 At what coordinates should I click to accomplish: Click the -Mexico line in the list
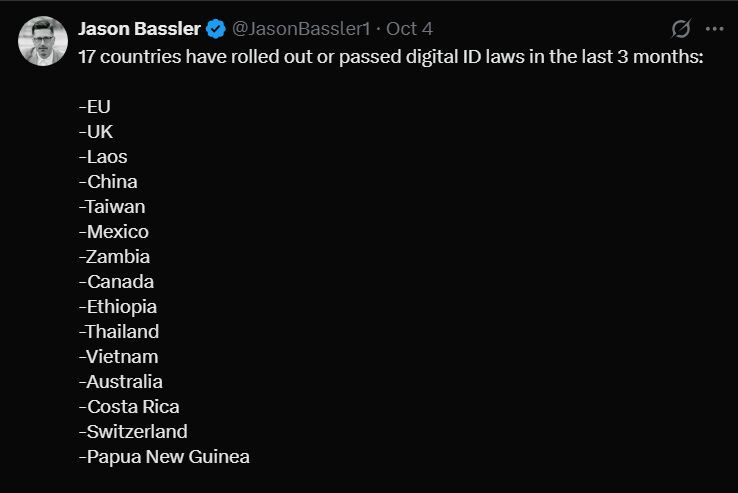113,232
